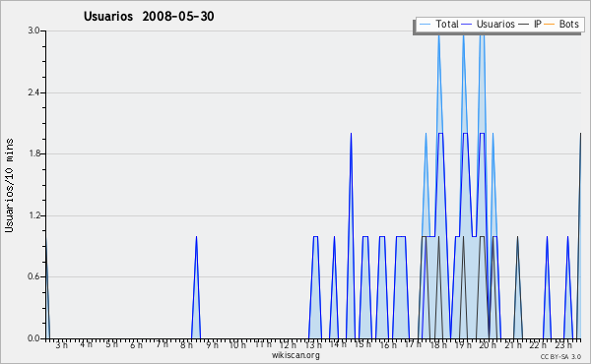The height and width of the screenshot is (364, 591).
Task: Click the y-axis value 0.6
Action: tap(33, 276)
